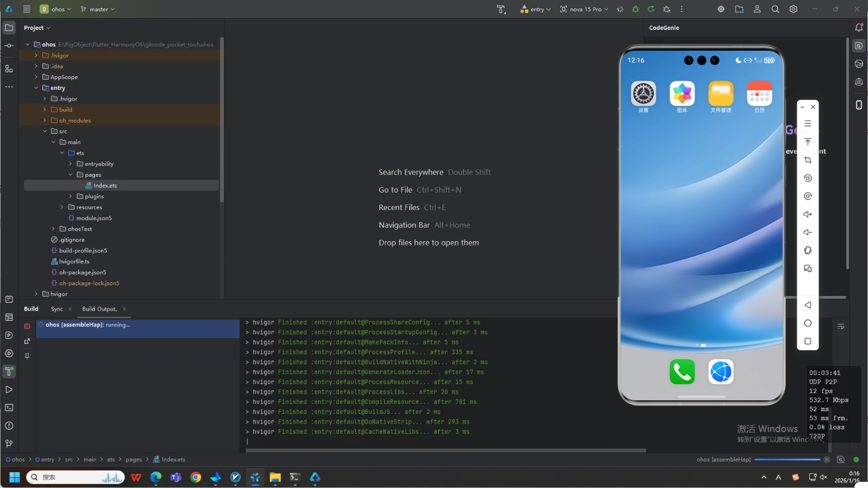This screenshot has height=488, width=868.
Task: Decrease volume in emulator toolbar
Action: click(x=808, y=232)
